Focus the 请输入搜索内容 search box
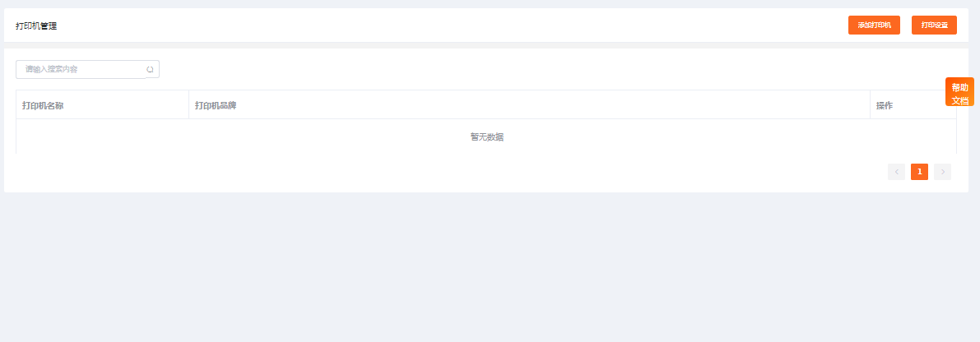Viewport: 980px width, 342px height. 81,69
